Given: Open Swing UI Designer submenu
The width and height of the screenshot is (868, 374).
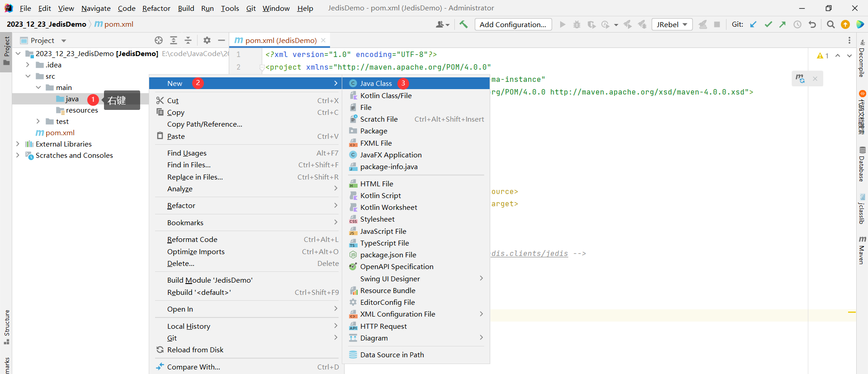Looking at the screenshot, I should 416,279.
